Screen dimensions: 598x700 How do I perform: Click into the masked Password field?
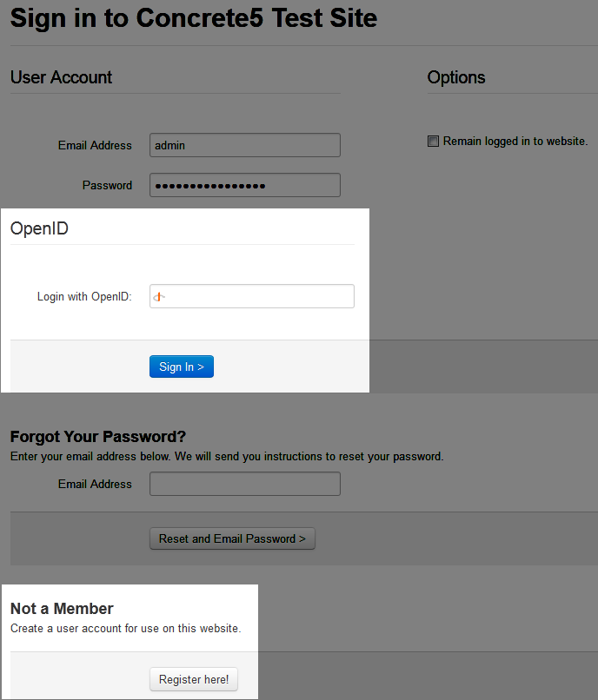click(x=244, y=185)
